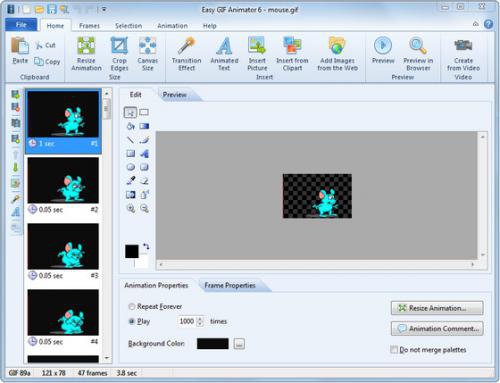500x383 pixels.
Task: Switch to the Frames ribbon tab
Action: [x=89, y=26]
